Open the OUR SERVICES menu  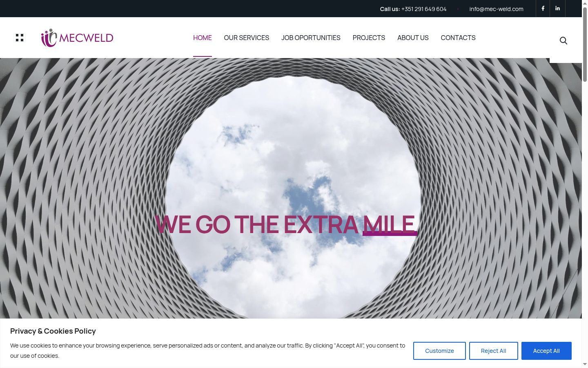[x=247, y=38]
